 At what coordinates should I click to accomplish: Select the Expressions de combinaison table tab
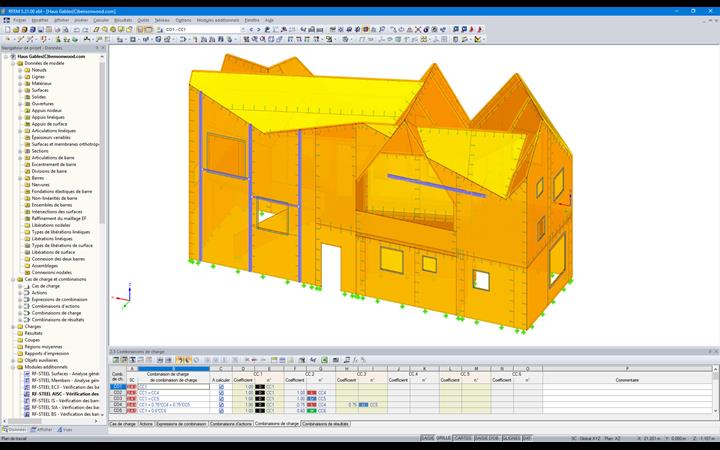point(181,424)
